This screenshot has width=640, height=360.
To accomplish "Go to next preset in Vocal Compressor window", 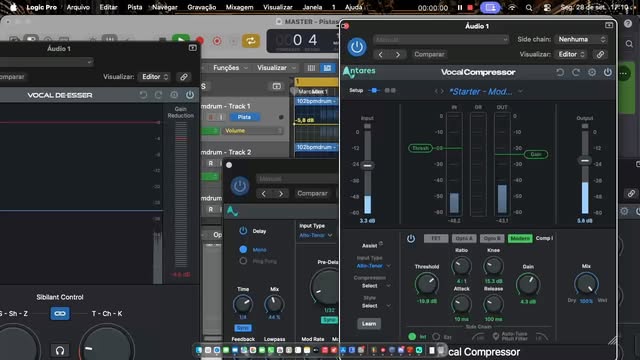I will pyautogui.click(x=398, y=54).
